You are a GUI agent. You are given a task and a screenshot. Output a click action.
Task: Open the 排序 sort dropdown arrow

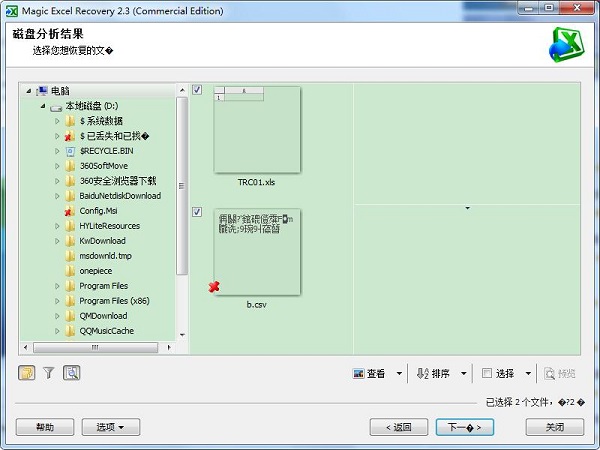pos(463,373)
